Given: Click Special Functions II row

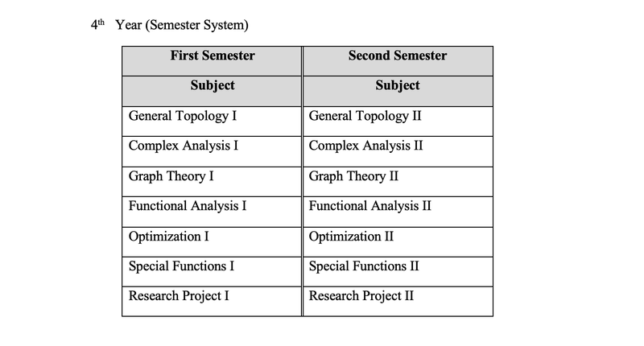Looking at the screenshot, I should point(398,272).
